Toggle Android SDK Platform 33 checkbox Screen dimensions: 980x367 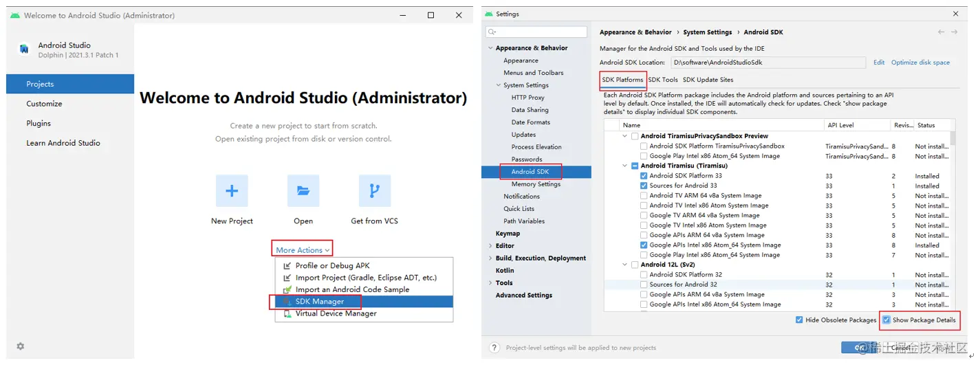pyautogui.click(x=644, y=176)
